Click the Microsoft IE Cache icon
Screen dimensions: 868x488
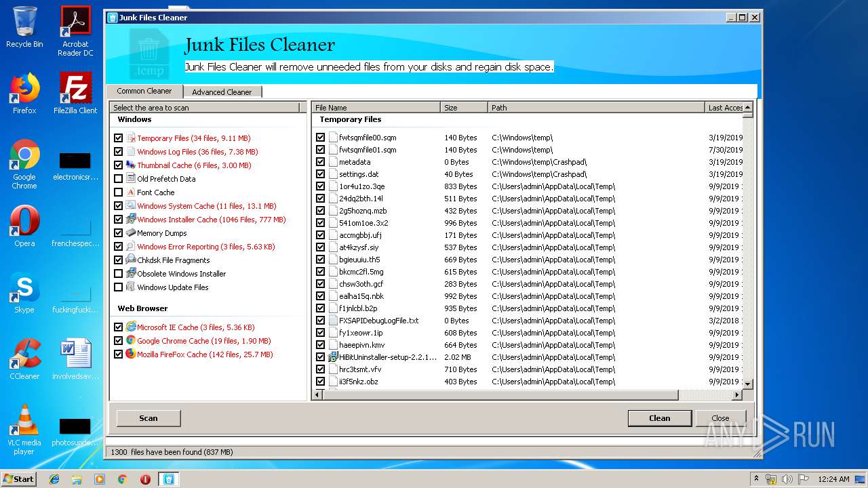[x=131, y=327]
